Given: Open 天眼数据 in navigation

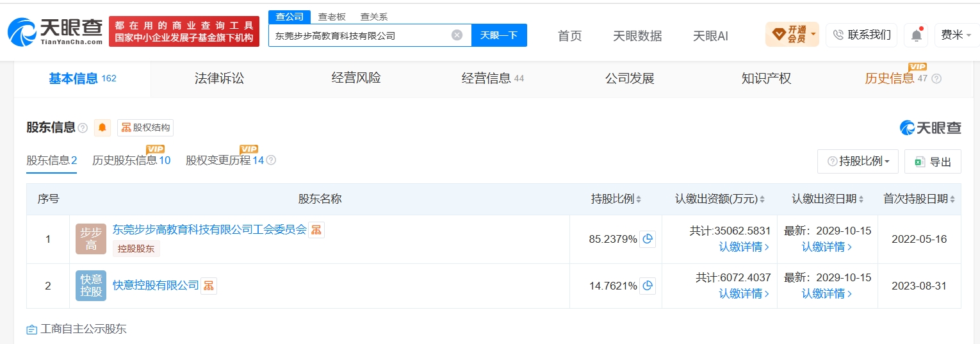Looking at the screenshot, I should pos(637,36).
